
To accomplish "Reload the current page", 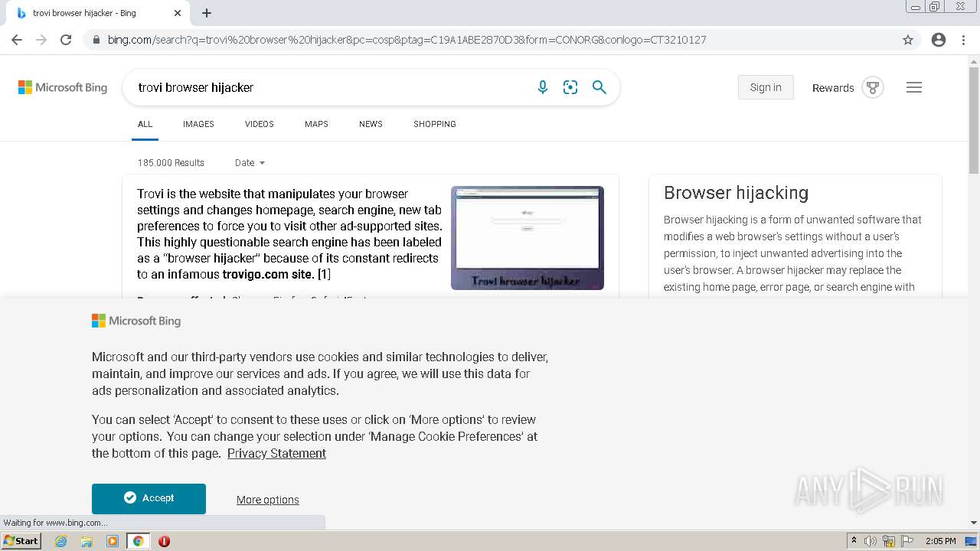I will click(x=66, y=40).
